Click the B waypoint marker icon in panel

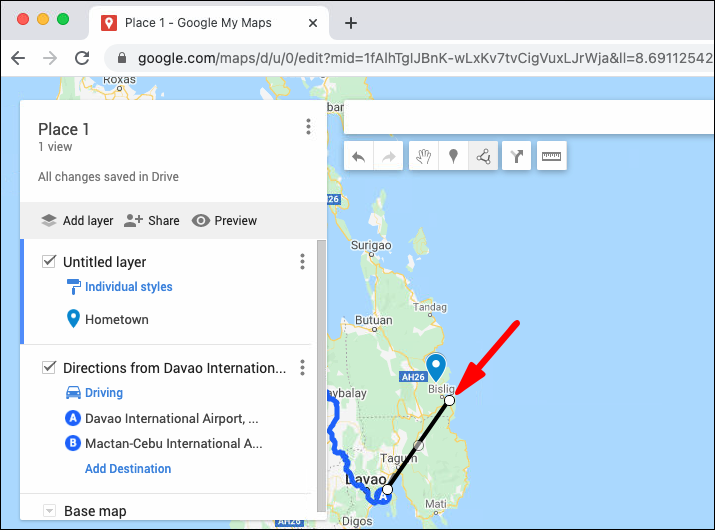point(73,443)
